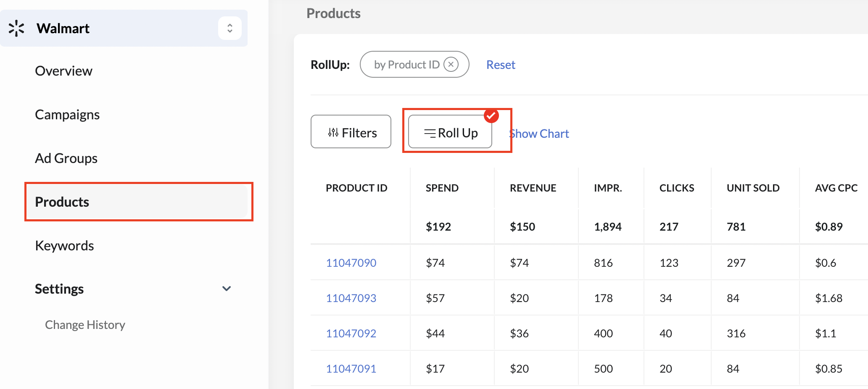Click the Roll Up button
This screenshot has height=389, width=868.
[450, 131]
